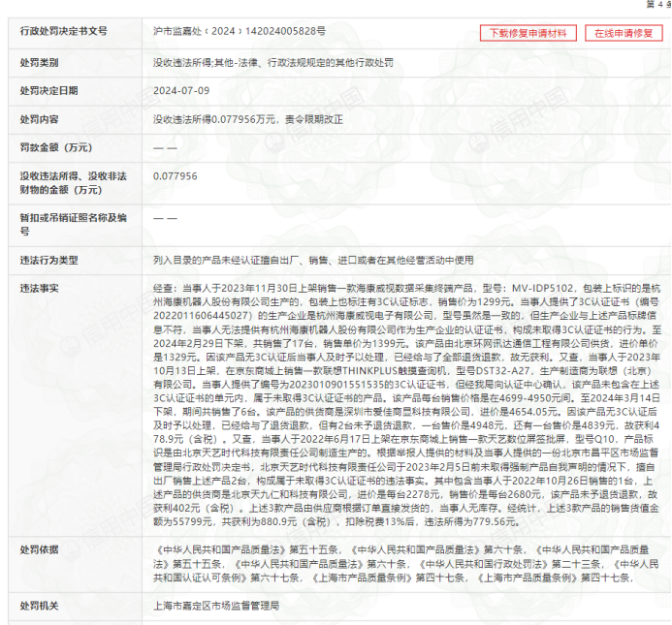Click the 没收违法所得、没收非法财物的金额 label
This screenshot has width=672, height=625.
74,183
